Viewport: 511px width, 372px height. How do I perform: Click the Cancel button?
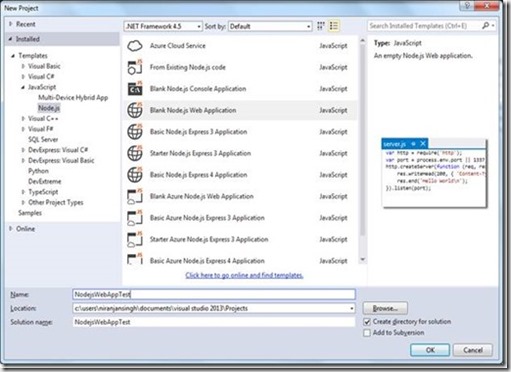[473, 350]
